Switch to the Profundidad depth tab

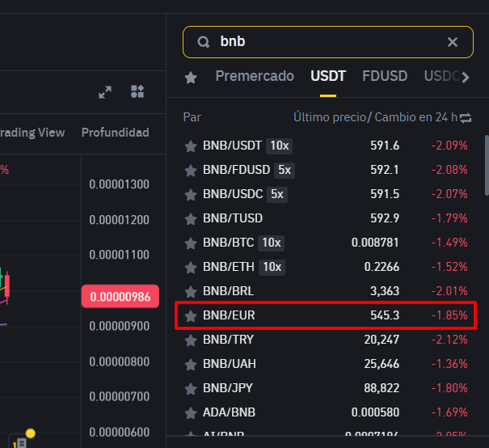tap(115, 133)
